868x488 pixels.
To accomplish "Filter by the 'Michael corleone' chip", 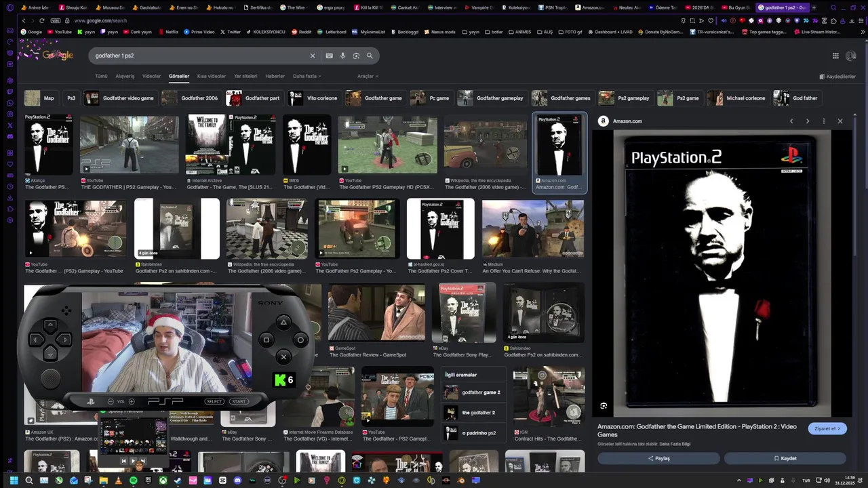I will coord(738,98).
